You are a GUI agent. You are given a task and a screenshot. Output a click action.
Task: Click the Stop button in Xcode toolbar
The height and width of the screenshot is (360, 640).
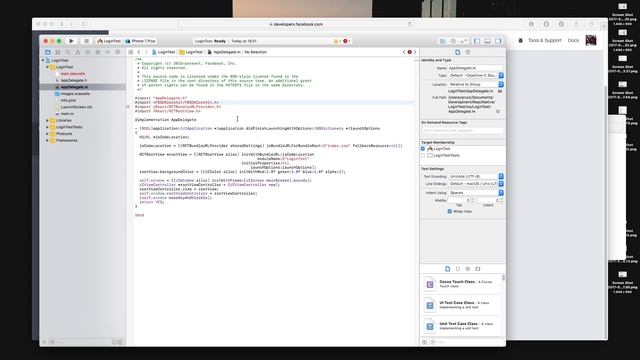[x=86, y=41]
